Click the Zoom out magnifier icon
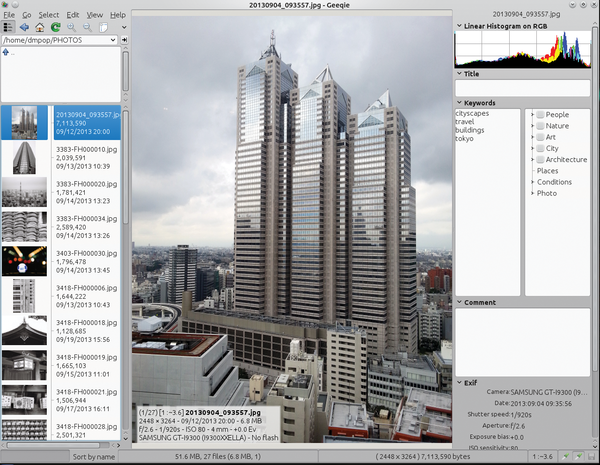Screen dimensions: 600x465 87,28
